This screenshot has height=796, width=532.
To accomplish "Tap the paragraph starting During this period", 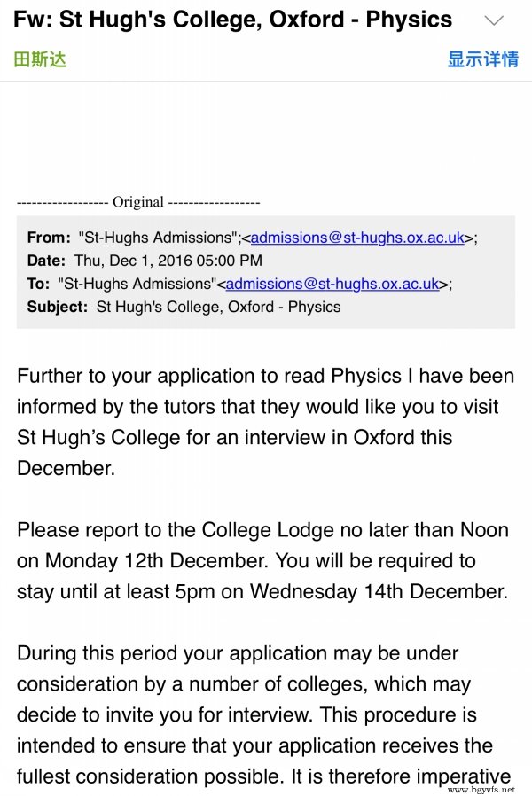I will coord(264,714).
